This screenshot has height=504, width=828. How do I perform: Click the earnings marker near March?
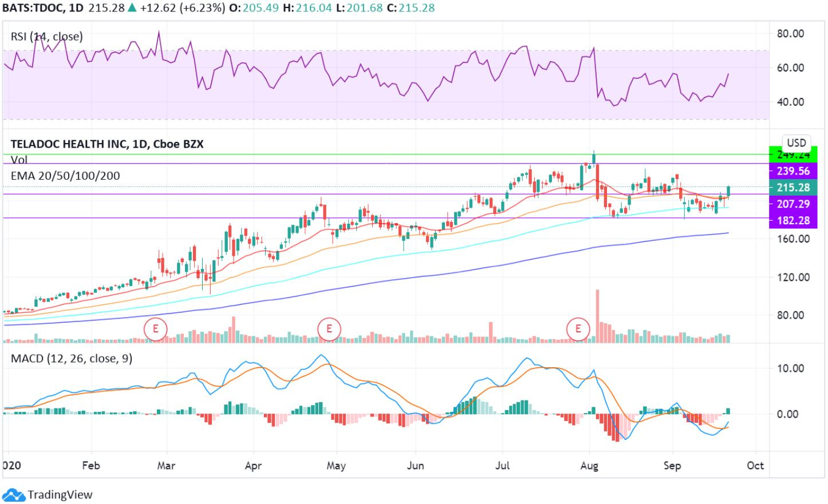click(x=155, y=329)
